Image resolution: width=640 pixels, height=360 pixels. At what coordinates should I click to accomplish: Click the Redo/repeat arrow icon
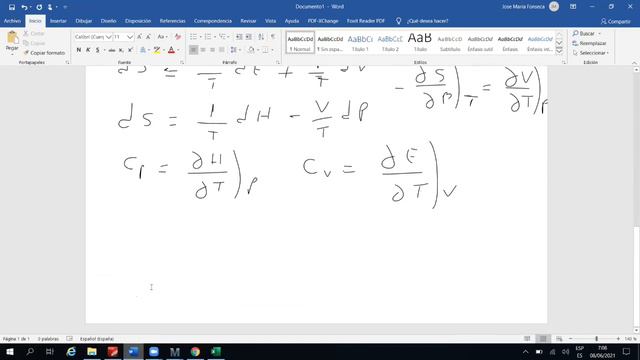click(x=39, y=7)
